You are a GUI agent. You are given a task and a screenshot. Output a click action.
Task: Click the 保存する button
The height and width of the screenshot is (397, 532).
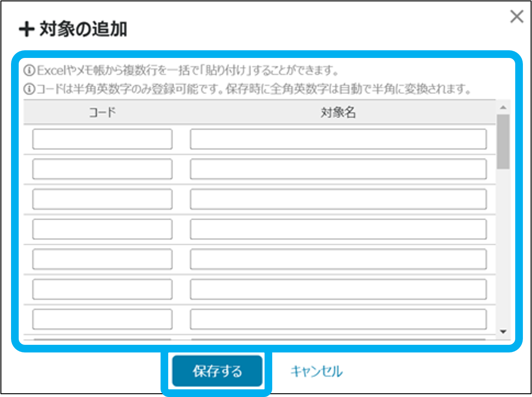pyautogui.click(x=218, y=371)
